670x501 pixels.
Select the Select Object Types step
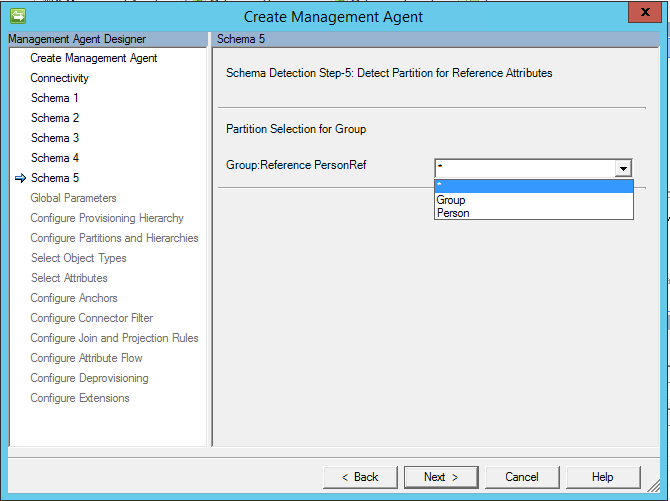79,258
